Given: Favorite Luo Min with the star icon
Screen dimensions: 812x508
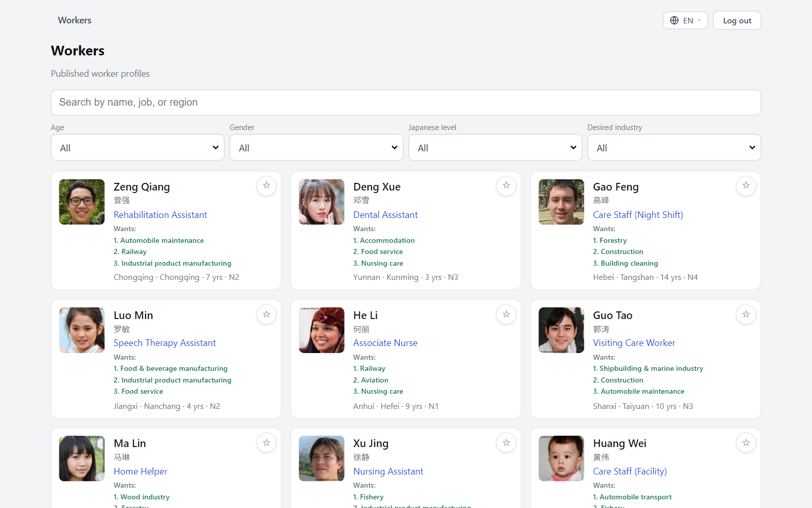Looking at the screenshot, I should [266, 314].
